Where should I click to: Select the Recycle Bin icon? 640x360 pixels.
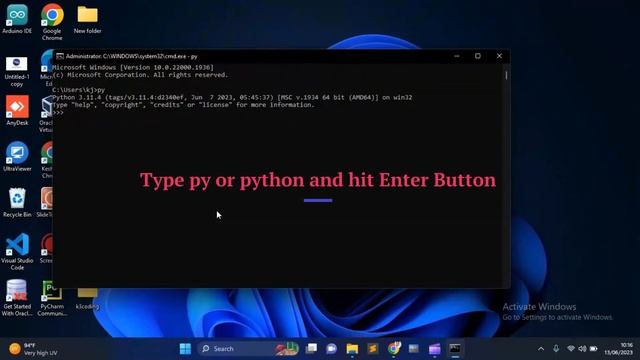[x=17, y=202]
